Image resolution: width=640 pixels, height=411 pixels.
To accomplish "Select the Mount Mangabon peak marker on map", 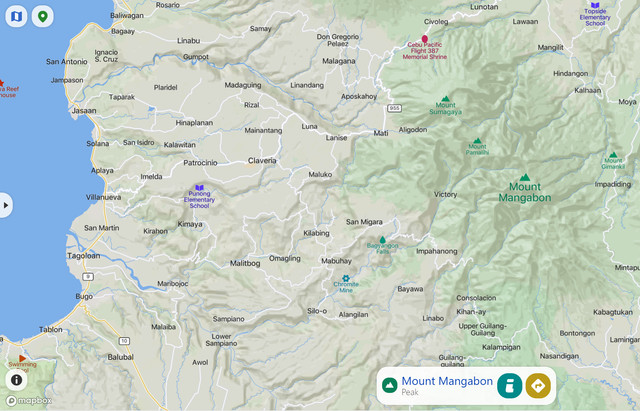I will [525, 177].
